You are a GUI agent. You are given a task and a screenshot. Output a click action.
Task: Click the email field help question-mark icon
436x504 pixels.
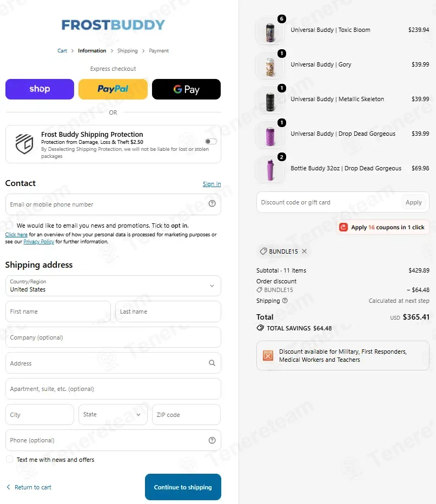[212, 203]
